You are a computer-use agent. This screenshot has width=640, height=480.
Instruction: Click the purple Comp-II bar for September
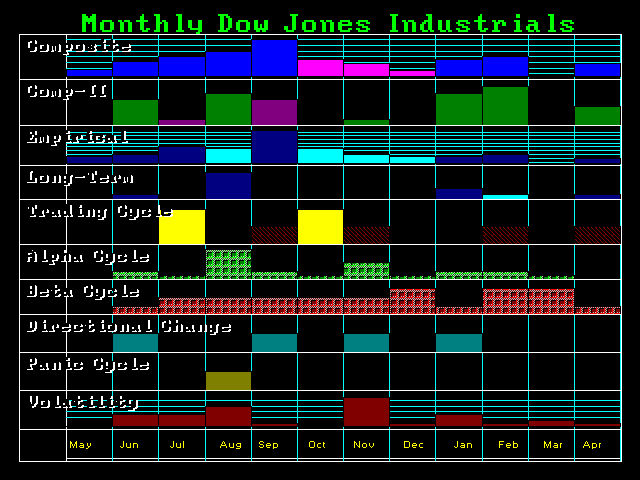[274, 112]
